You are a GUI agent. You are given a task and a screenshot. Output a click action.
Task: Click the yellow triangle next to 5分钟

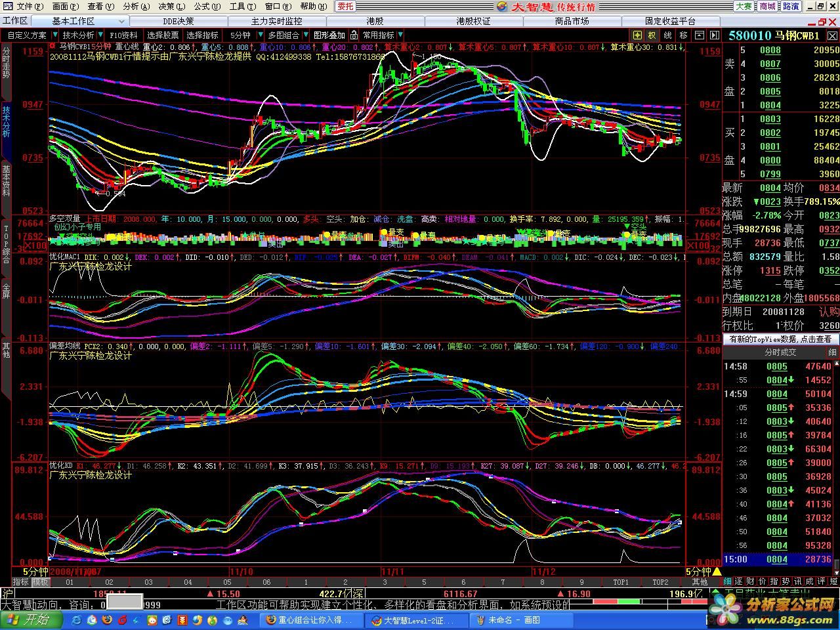[x=717, y=572]
